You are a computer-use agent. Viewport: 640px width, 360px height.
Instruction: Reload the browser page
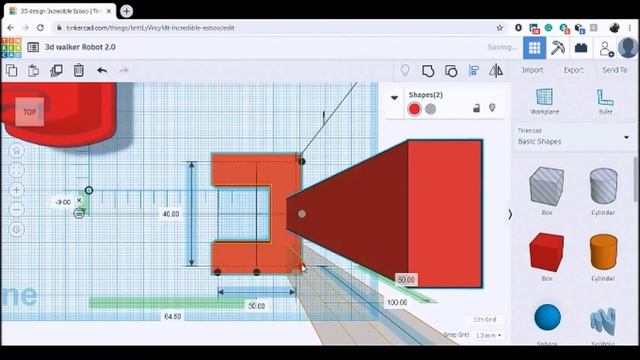tap(40, 28)
